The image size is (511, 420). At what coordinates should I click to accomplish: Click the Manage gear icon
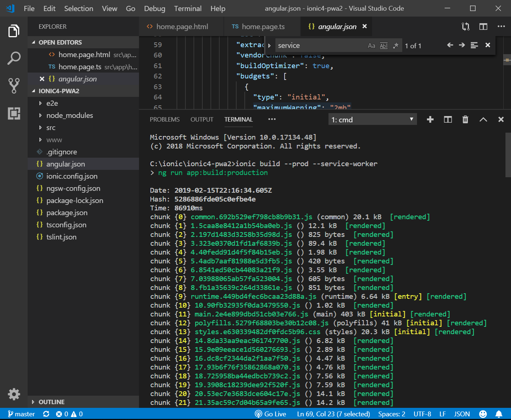[14, 394]
